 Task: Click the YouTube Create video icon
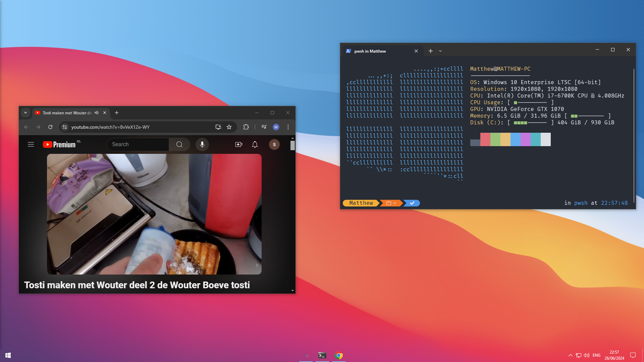tap(239, 144)
